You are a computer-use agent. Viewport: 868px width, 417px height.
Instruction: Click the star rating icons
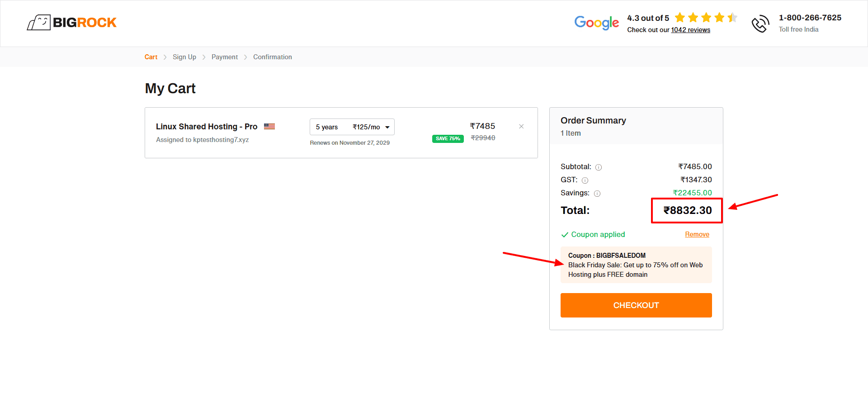[706, 18]
